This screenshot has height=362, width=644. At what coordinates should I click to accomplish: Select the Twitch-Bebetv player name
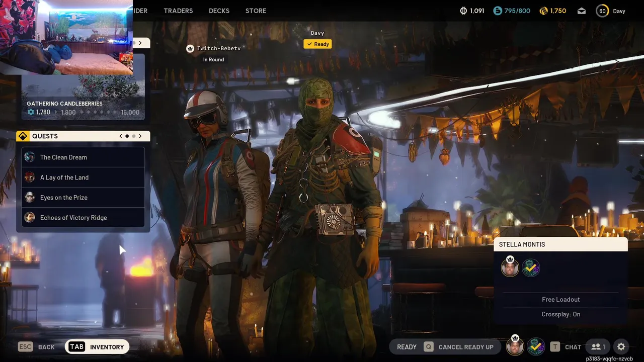click(x=219, y=48)
